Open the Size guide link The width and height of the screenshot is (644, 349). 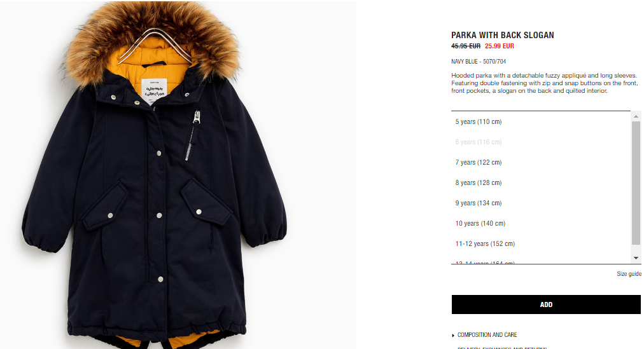(629, 273)
